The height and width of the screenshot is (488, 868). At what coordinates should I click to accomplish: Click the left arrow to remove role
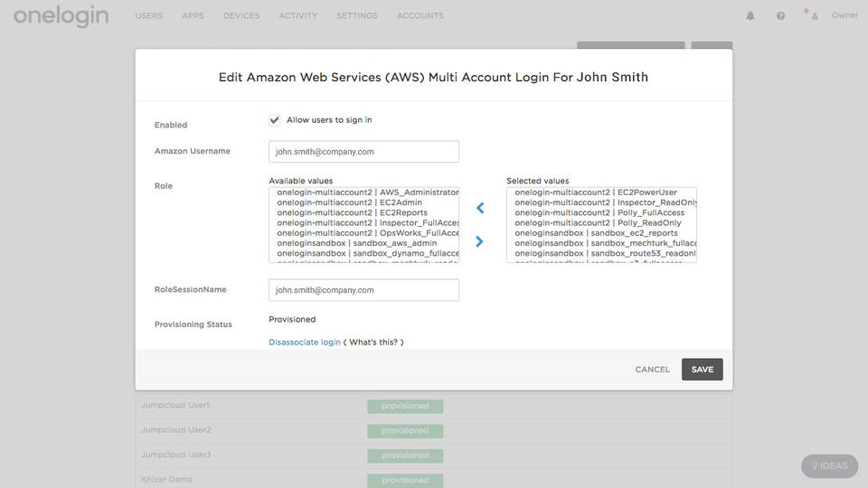(480, 208)
